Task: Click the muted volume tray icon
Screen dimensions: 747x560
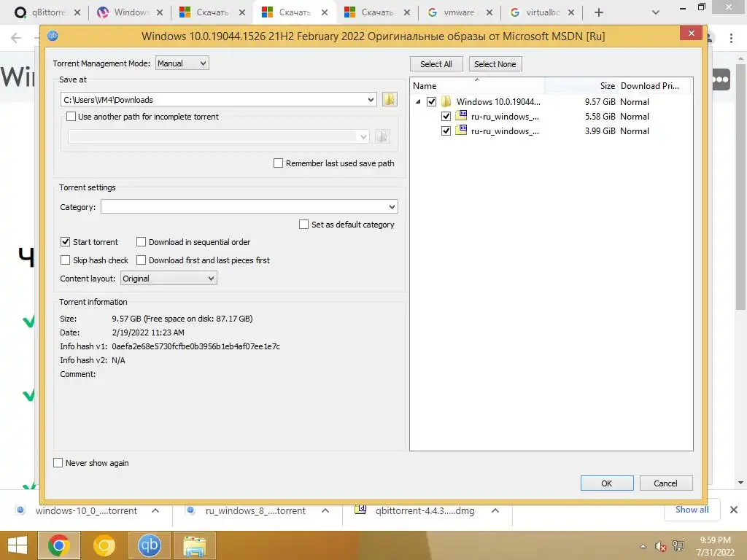Action: point(660,546)
